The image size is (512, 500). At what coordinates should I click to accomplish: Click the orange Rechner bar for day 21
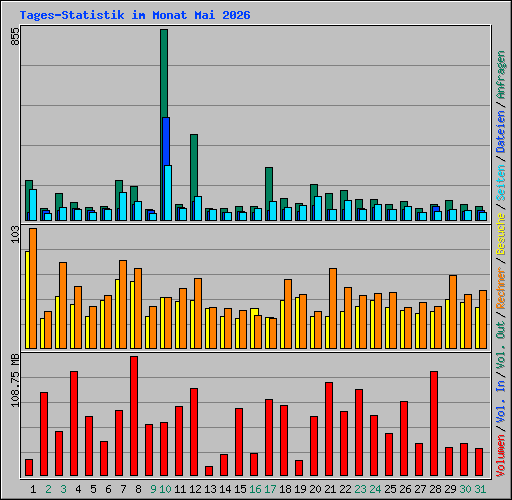(333, 308)
